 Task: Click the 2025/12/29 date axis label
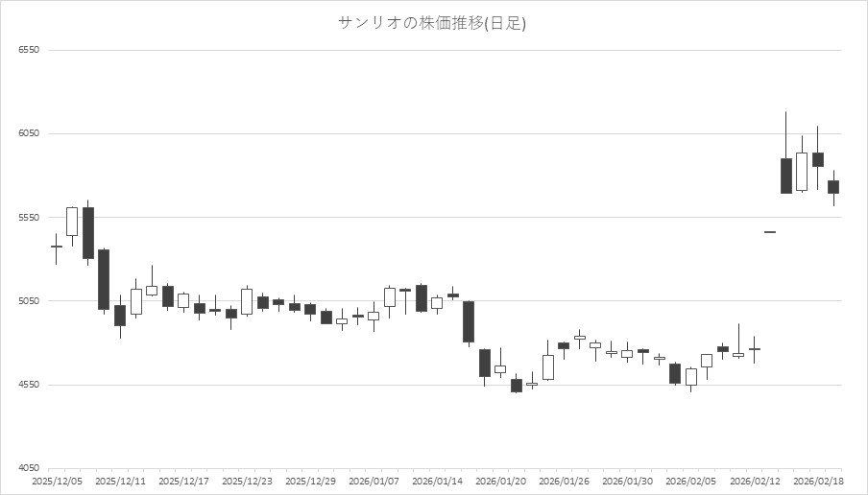click(310, 481)
